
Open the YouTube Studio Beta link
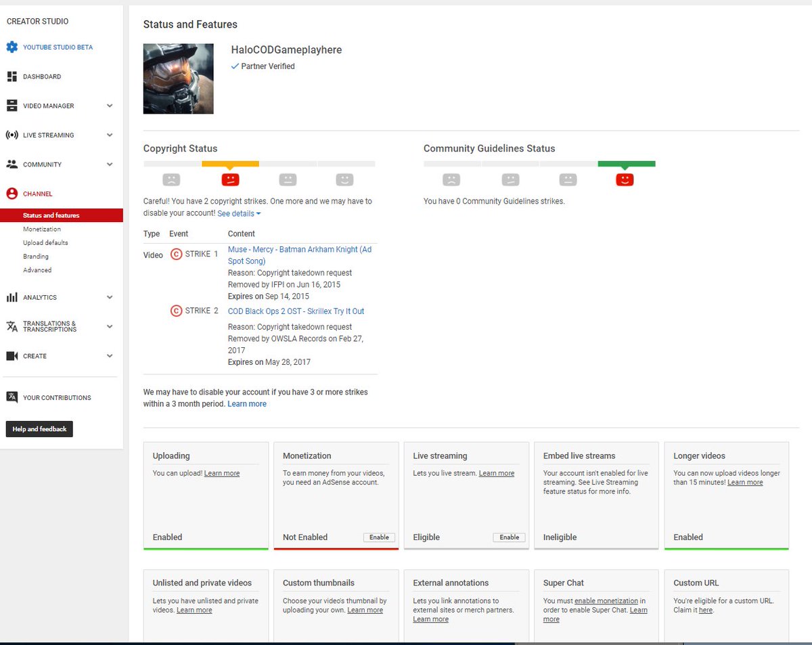58,47
